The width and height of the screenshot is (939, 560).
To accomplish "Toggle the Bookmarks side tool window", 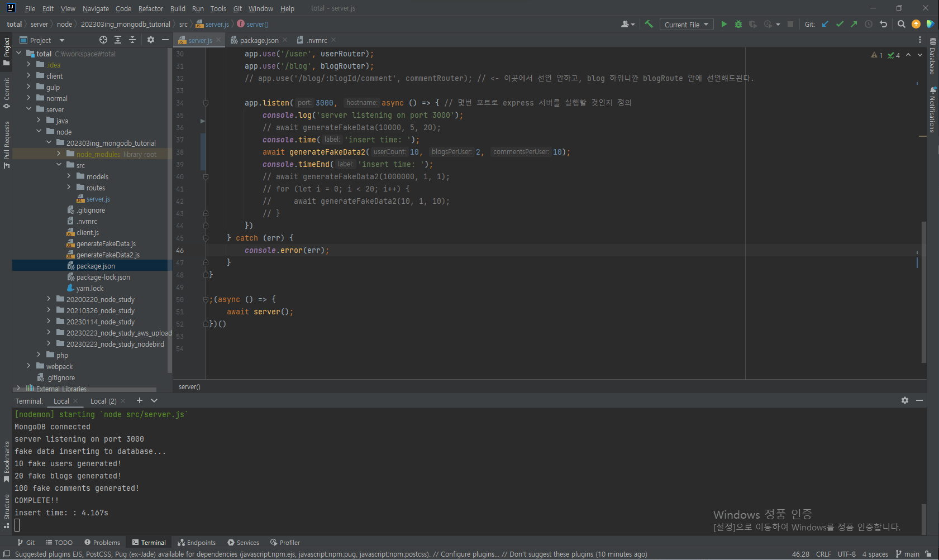I will [6, 462].
